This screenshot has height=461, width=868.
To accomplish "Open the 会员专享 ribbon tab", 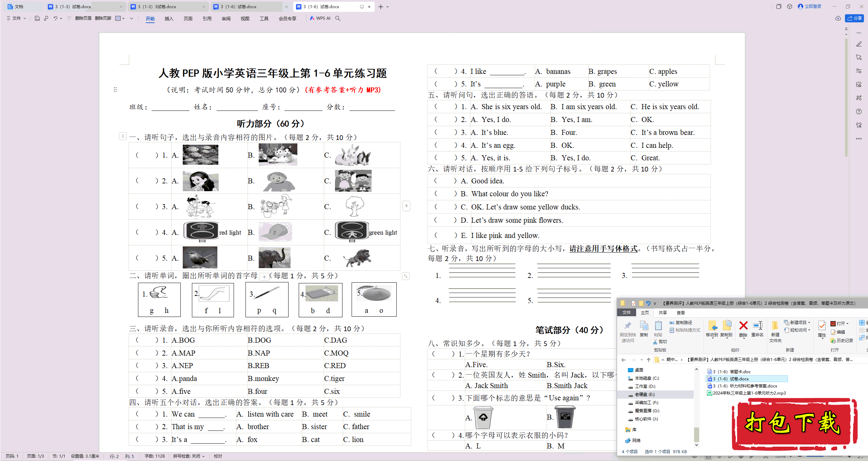I will 287,19.
